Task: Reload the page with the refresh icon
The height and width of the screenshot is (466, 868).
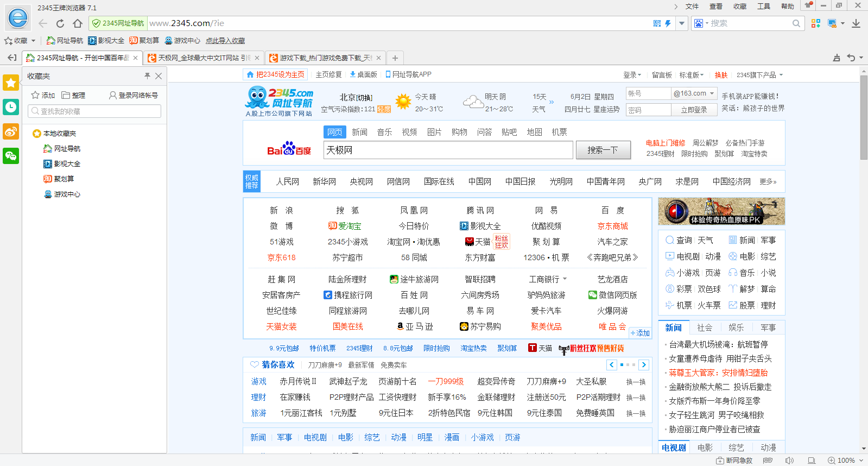Action: [60, 23]
